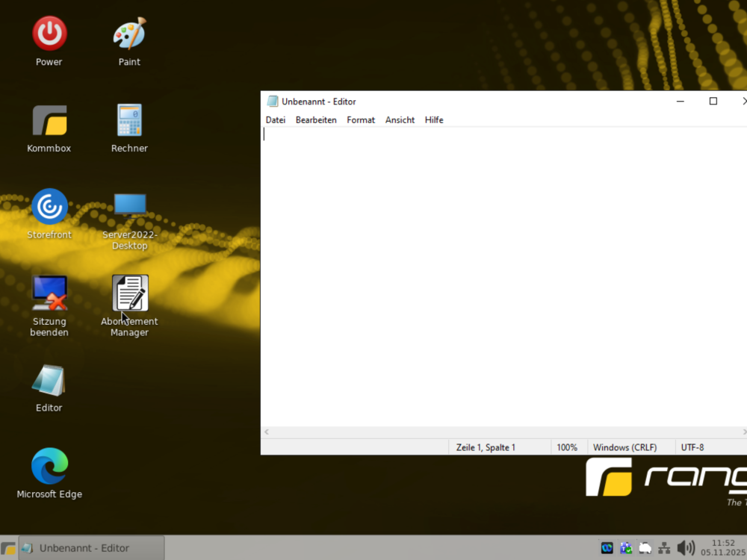
Task: Click the Unbenannt - Editor taskbar button
Action: click(91, 548)
